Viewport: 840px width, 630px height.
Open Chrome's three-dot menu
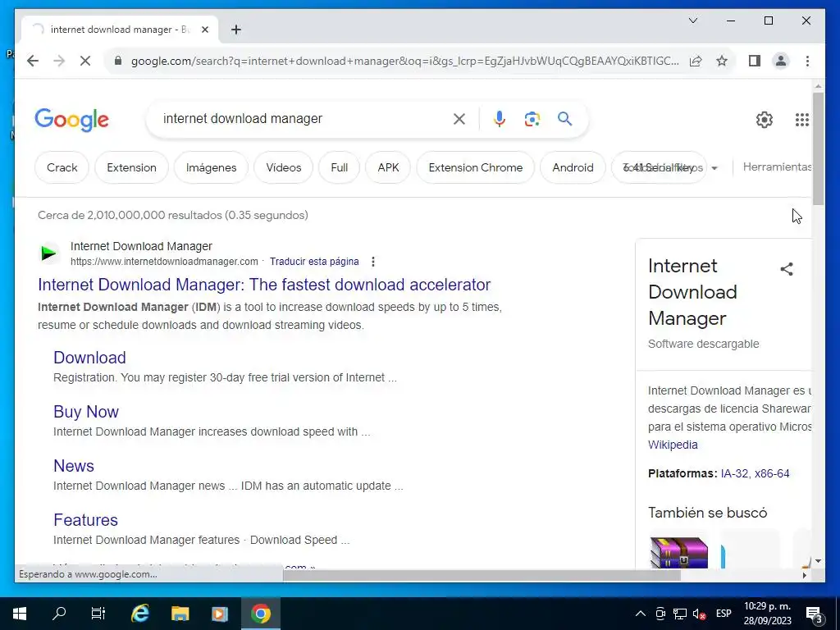[807, 61]
